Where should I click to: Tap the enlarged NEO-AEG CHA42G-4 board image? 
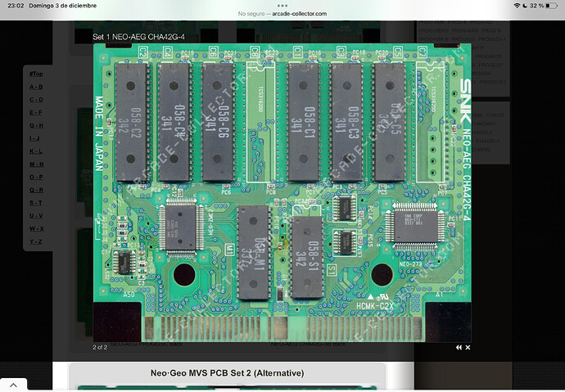pos(282,192)
